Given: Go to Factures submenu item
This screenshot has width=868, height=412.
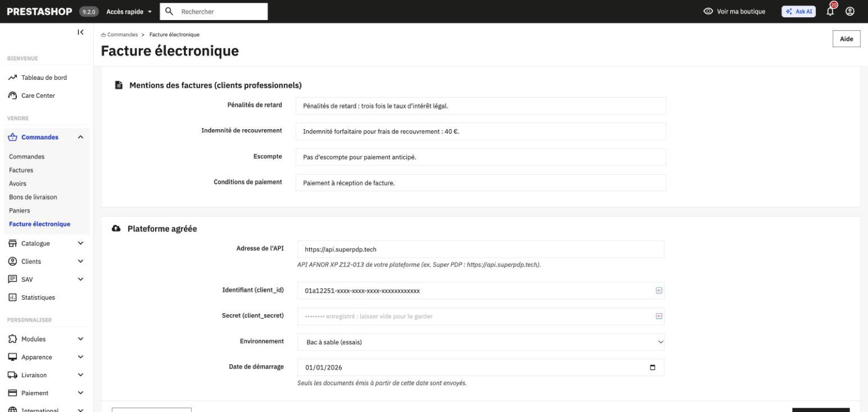Looking at the screenshot, I should pyautogui.click(x=21, y=170).
